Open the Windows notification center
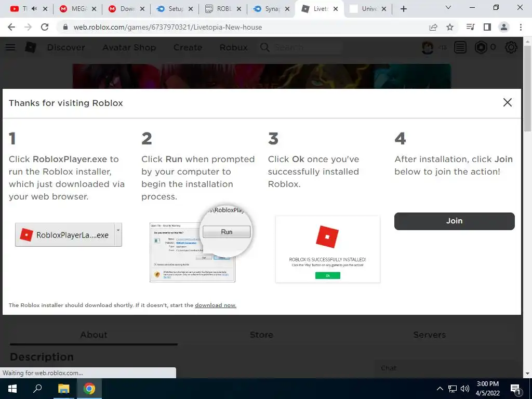Screen dimensions: 532x399 pos(516,389)
